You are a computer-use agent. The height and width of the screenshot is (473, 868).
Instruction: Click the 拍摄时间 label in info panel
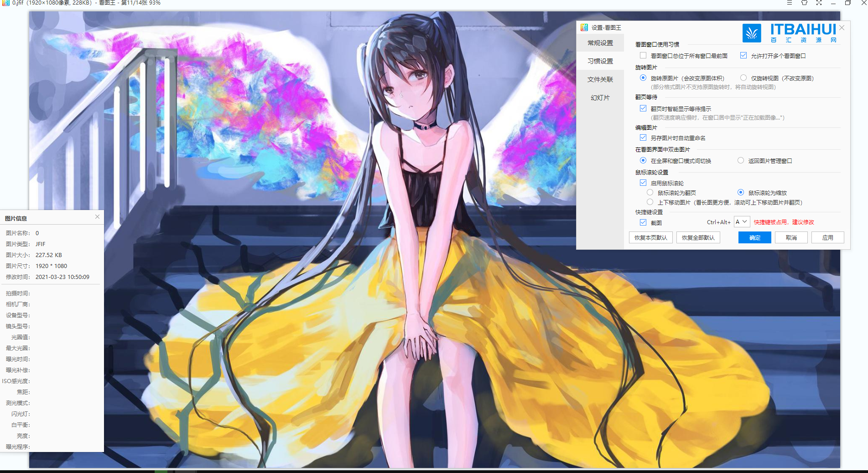point(18,293)
